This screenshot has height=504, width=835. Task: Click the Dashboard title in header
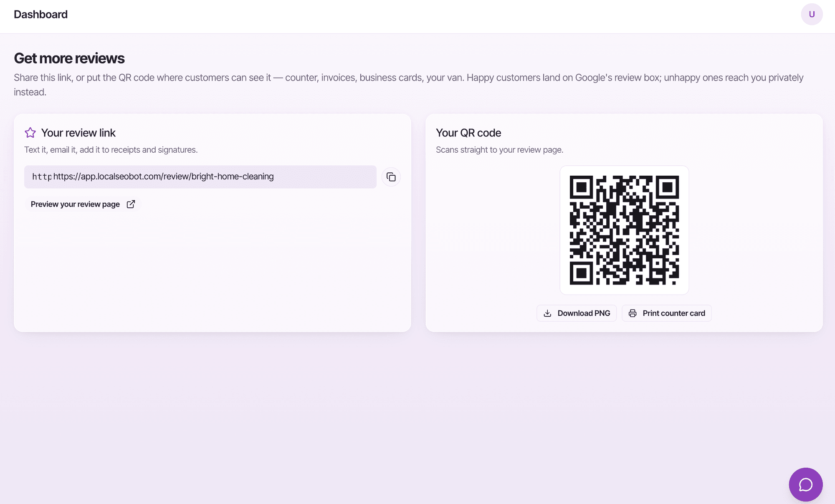pos(40,14)
